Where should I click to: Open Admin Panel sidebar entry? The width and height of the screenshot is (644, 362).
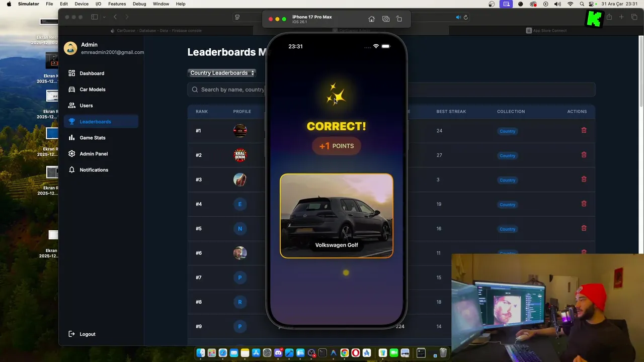tap(101, 154)
